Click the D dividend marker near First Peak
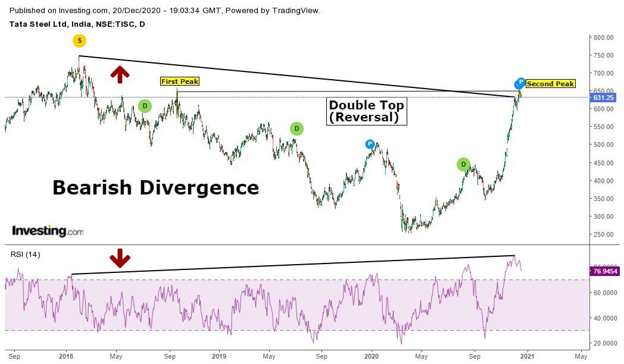Viewport: 624px width, 364px height. [145, 106]
